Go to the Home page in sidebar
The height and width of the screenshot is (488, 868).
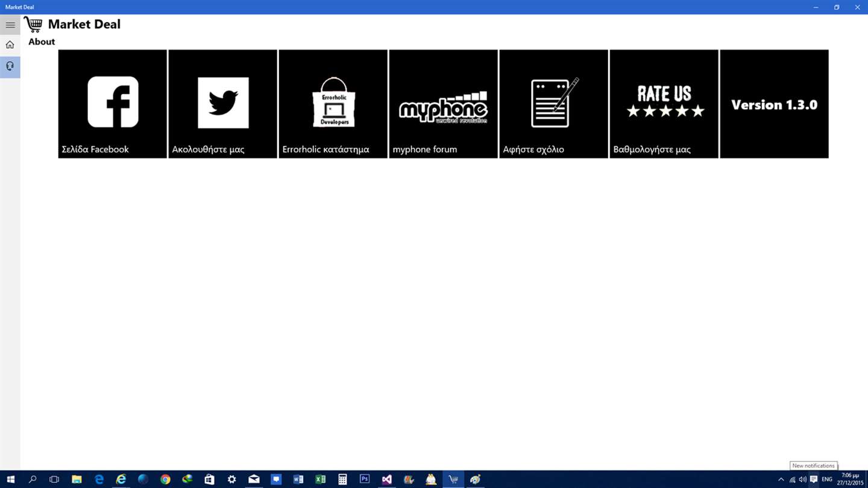(10, 45)
